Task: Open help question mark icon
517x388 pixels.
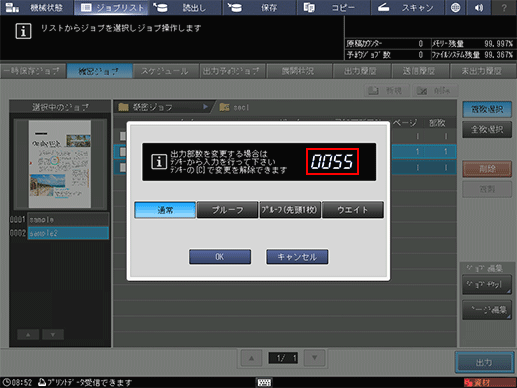Action: 504,7
